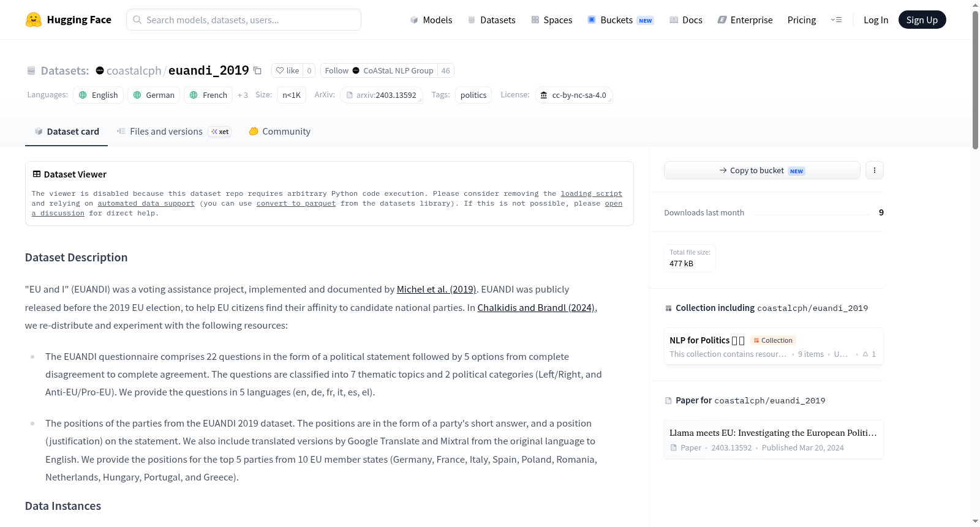Click the Datasets stack icon beside the heading
This screenshot has height=527, width=980.
click(31, 71)
